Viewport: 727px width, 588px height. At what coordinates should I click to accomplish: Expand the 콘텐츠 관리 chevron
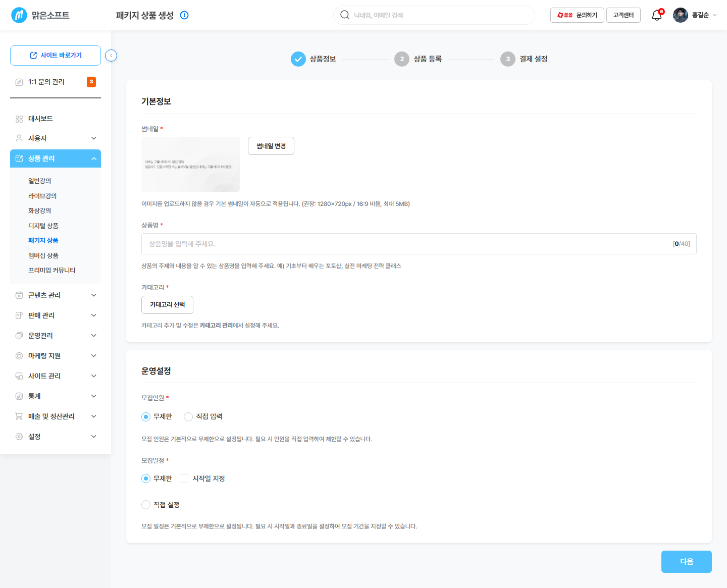pos(94,295)
